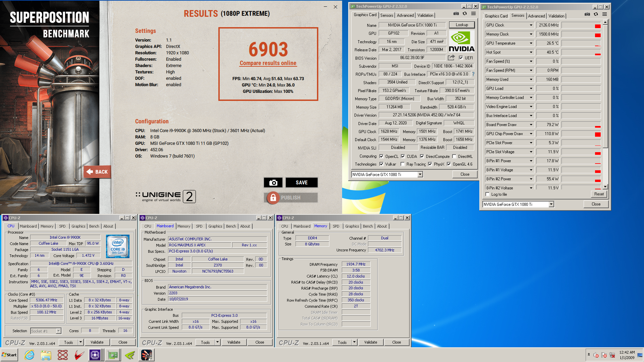
Task: Toggle the PhysX checkbox
Action: pyautogui.click(x=430, y=164)
